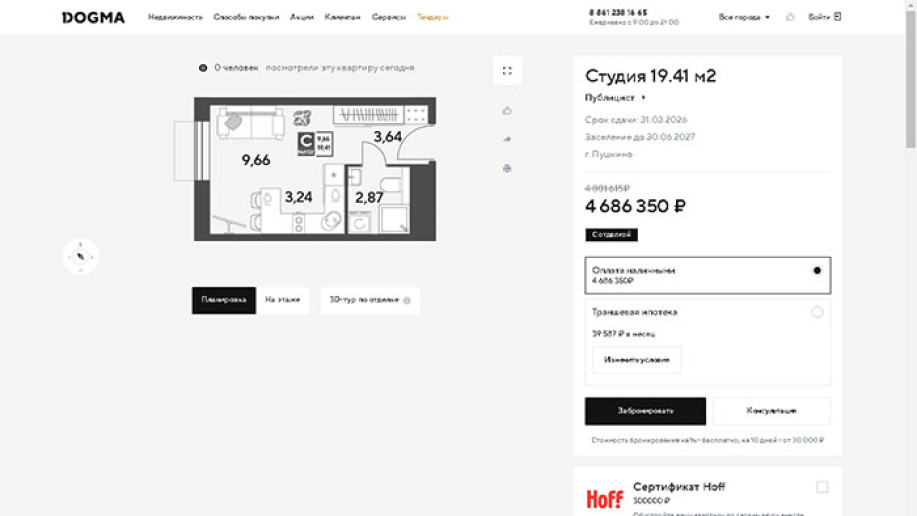Open 'Недвижимость' menu in header
The height and width of the screenshot is (516, 917).
175,17
